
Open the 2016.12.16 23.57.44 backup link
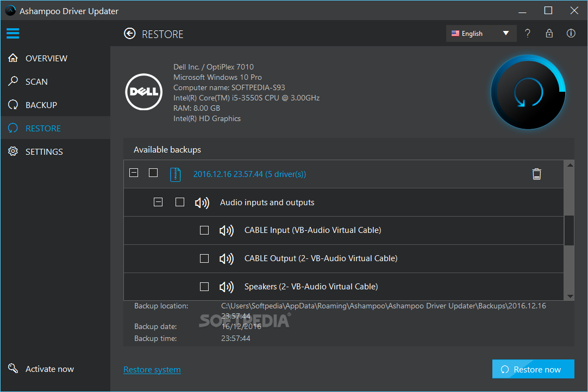249,174
